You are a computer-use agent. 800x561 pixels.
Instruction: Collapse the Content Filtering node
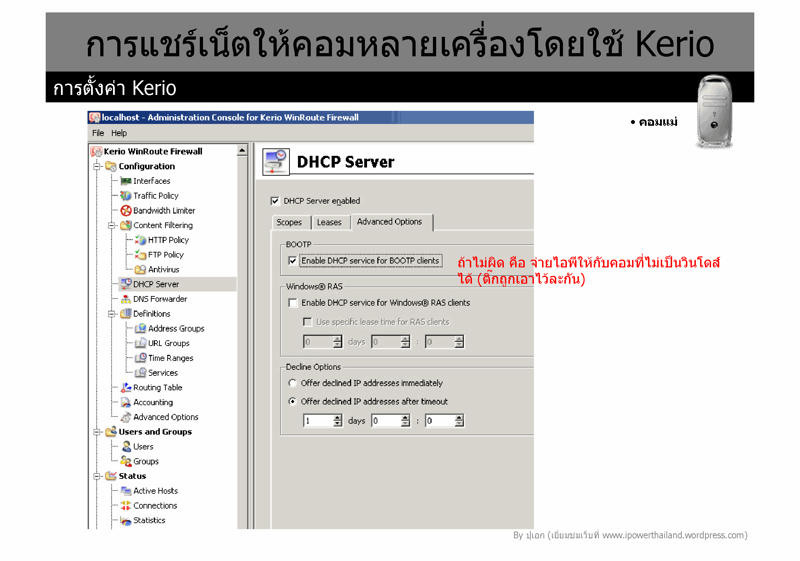click(x=112, y=225)
